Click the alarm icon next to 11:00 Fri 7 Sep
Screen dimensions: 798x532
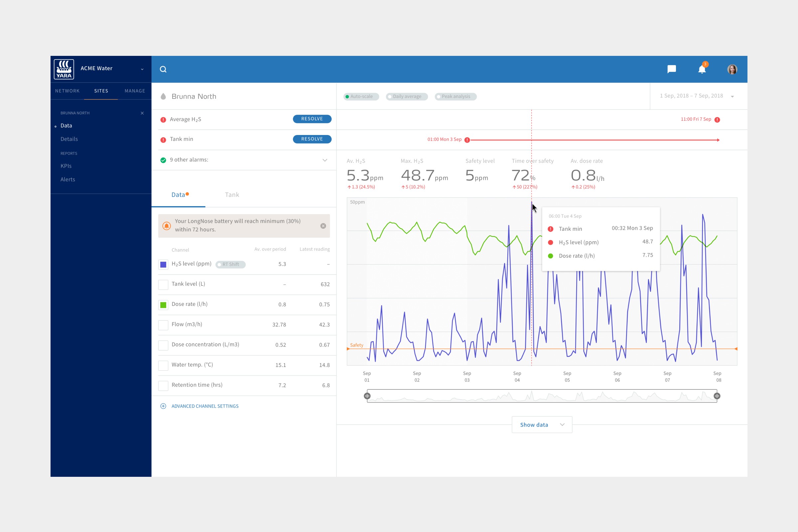717,119
